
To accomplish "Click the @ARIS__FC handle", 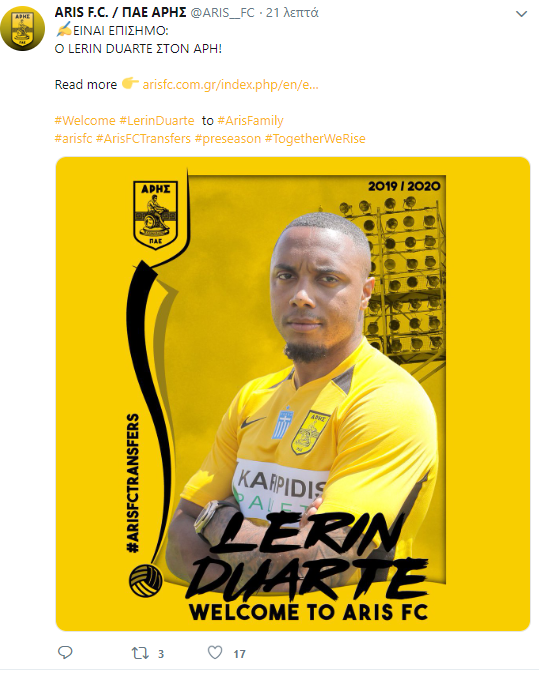I will (x=223, y=13).
